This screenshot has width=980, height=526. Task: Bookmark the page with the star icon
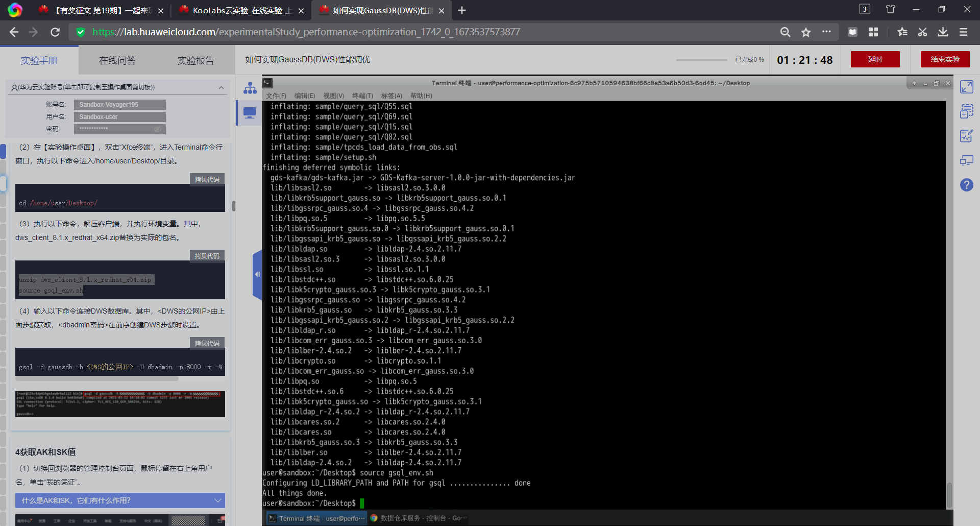click(x=806, y=32)
